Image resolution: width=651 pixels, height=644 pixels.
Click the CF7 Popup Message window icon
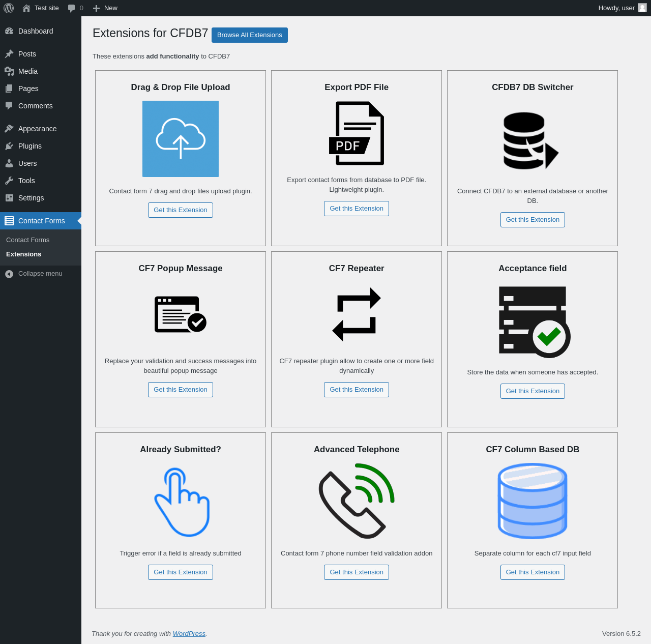[x=181, y=314]
